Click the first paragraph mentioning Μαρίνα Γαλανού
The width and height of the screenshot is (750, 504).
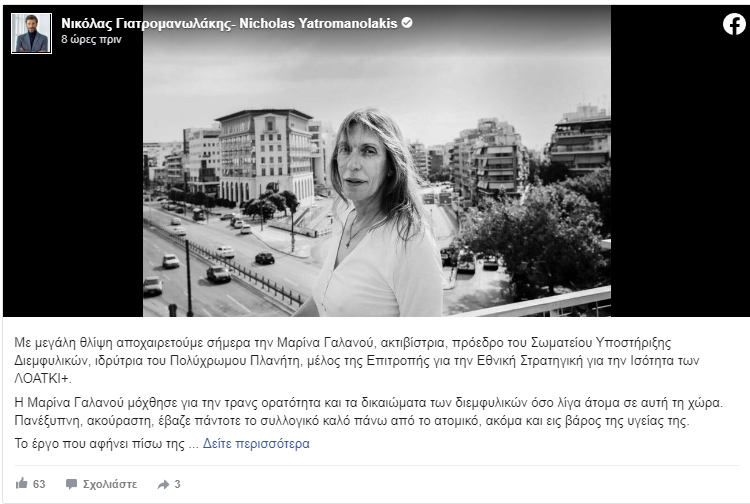(x=356, y=360)
